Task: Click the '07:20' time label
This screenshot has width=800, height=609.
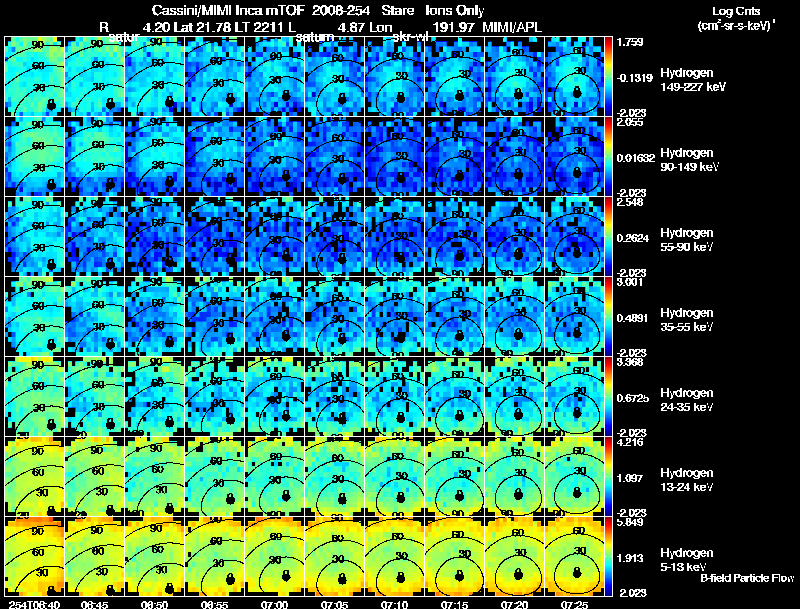Action: tap(515, 604)
